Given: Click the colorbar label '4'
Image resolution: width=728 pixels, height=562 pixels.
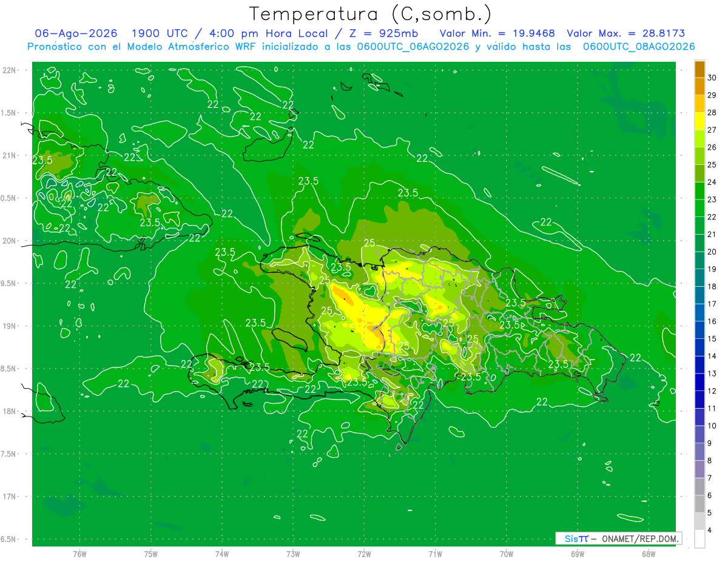Looking at the screenshot, I should coord(710,530).
